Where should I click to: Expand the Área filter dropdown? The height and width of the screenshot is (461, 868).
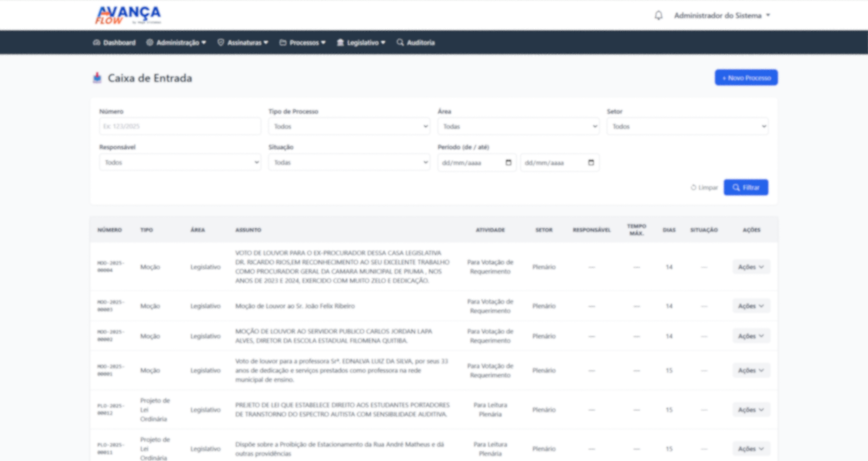(518, 126)
